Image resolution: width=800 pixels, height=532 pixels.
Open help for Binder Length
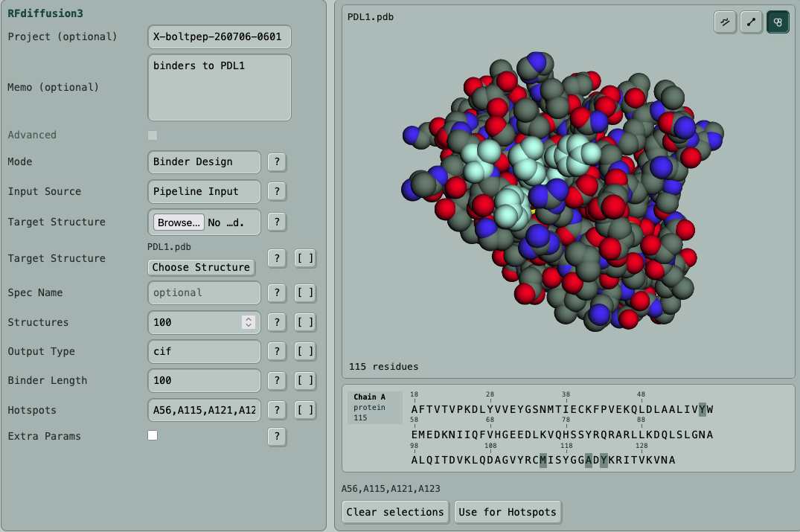pyautogui.click(x=277, y=380)
